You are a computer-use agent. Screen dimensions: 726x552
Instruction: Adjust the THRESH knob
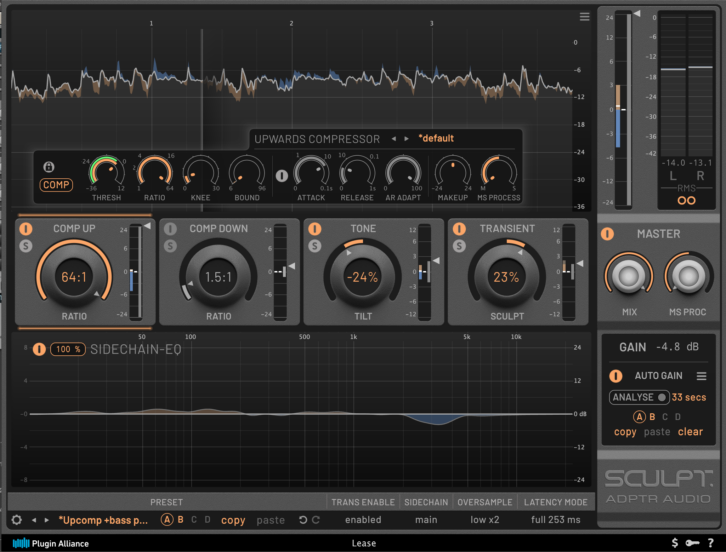tap(106, 173)
